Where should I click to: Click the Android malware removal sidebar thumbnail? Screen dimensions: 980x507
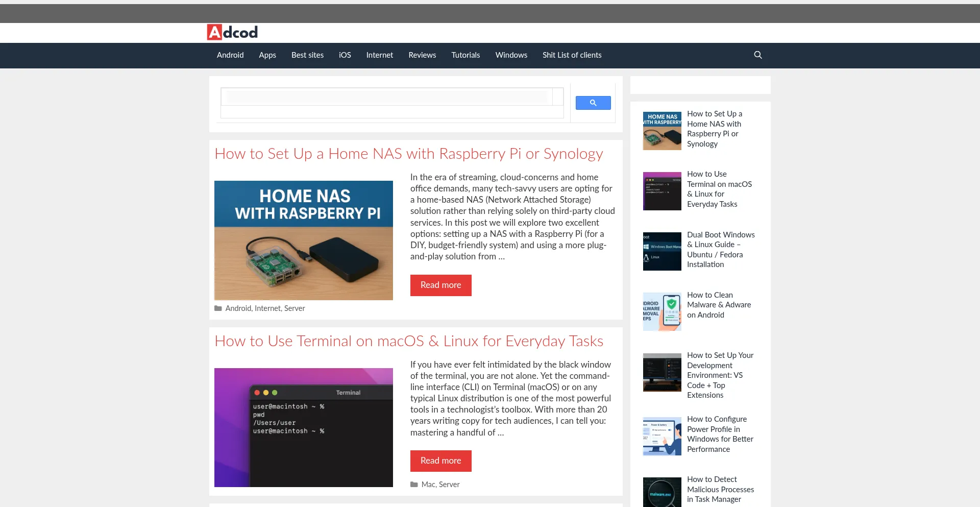(662, 312)
